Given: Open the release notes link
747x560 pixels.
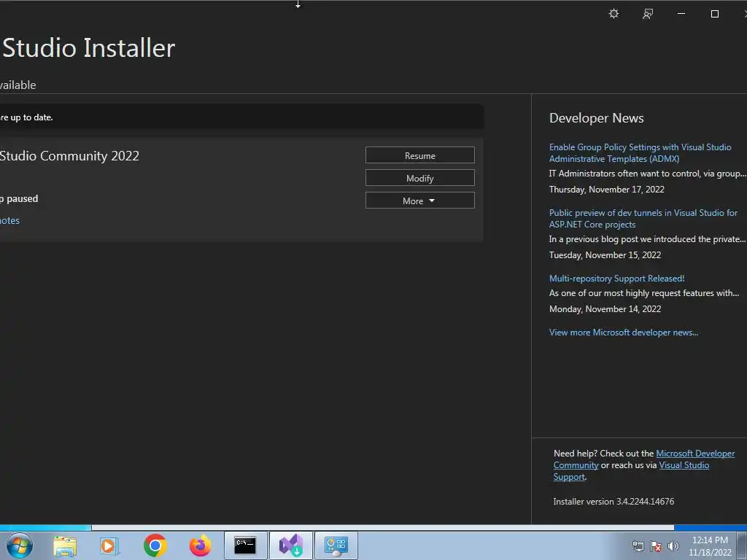Looking at the screenshot, I should tap(9, 220).
